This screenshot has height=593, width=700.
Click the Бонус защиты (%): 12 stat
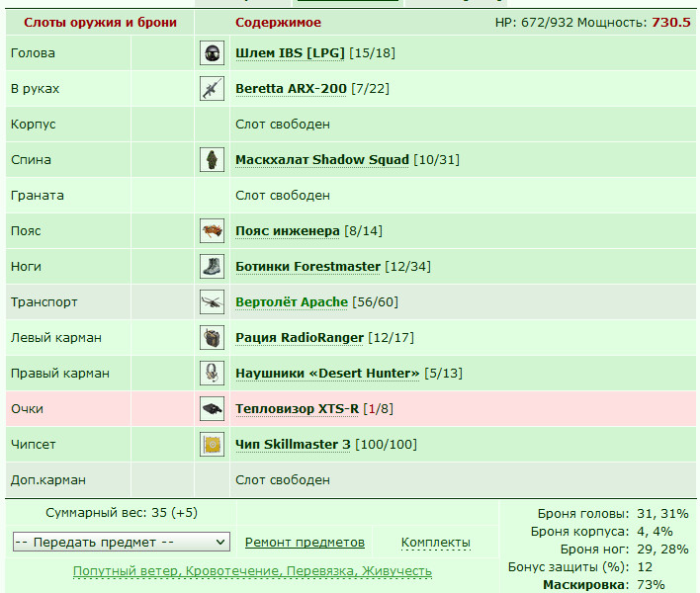pos(580,567)
